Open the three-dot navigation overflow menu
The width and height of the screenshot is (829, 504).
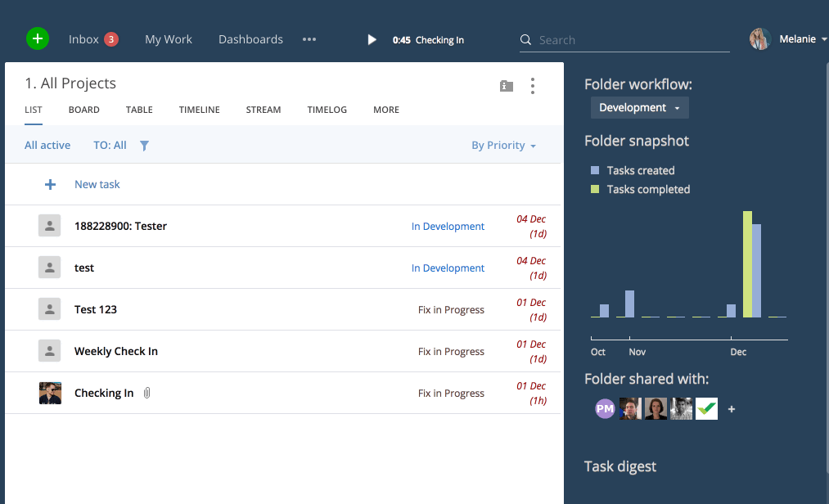click(x=309, y=39)
